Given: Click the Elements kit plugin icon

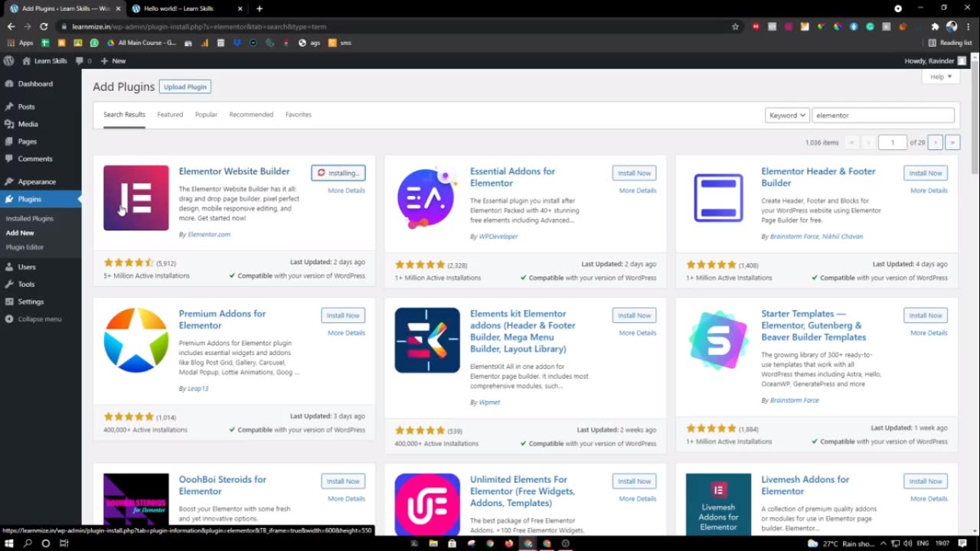Looking at the screenshot, I should (x=427, y=340).
